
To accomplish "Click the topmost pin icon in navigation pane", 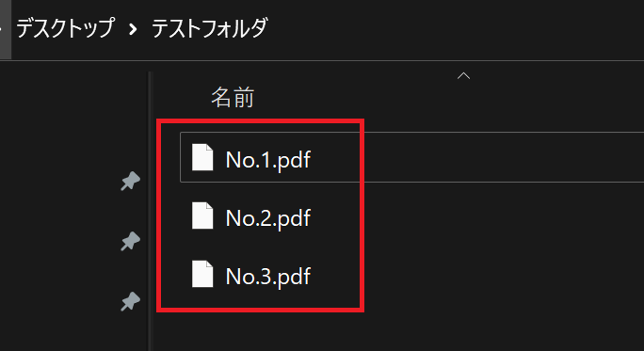I will pyautogui.click(x=130, y=181).
